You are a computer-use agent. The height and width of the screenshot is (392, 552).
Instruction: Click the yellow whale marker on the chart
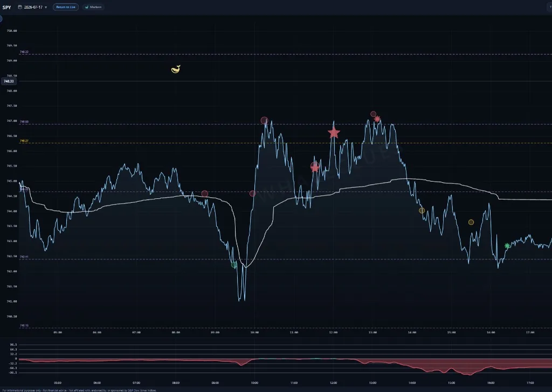(x=176, y=69)
